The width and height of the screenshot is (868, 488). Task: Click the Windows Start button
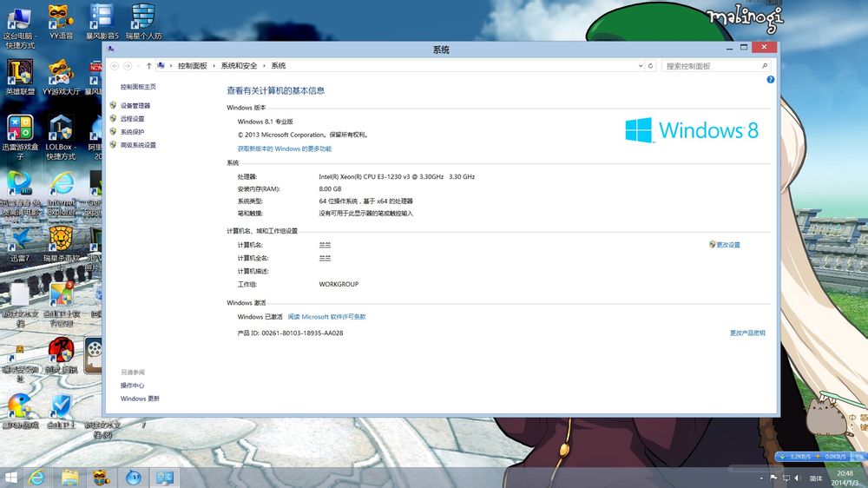click(11, 478)
